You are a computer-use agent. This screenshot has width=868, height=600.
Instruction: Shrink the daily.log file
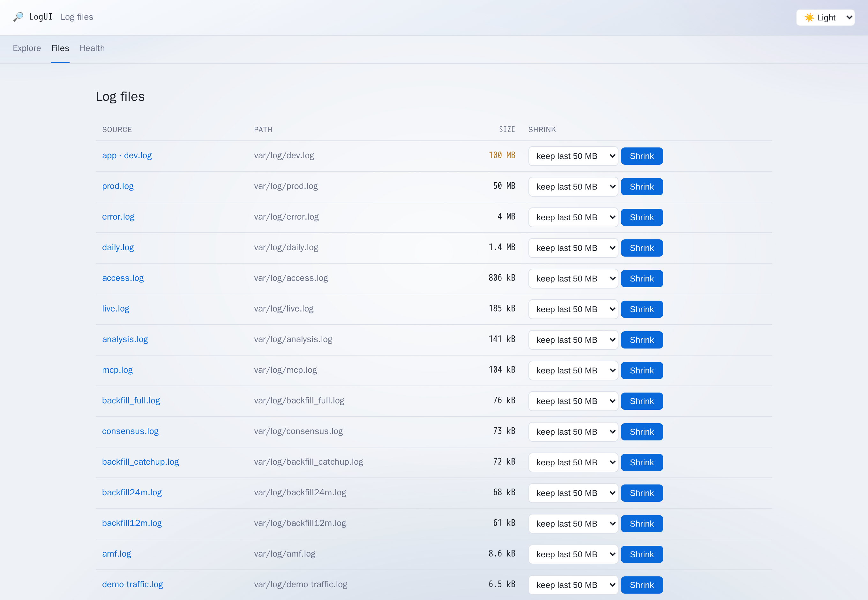click(642, 248)
